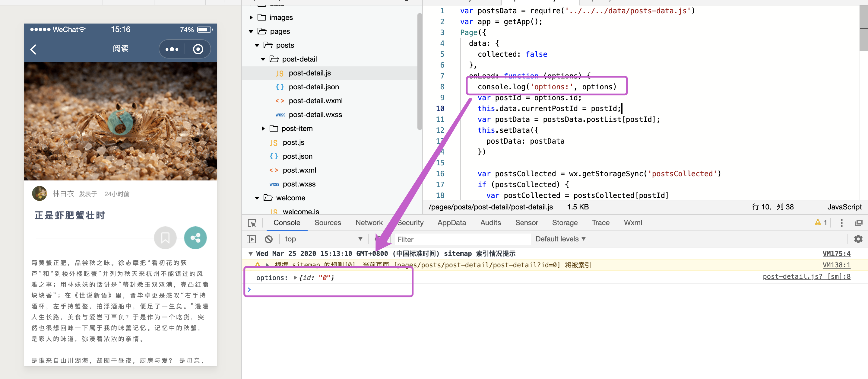Expand the post-item folder
The height and width of the screenshot is (379, 868).
[x=263, y=129]
